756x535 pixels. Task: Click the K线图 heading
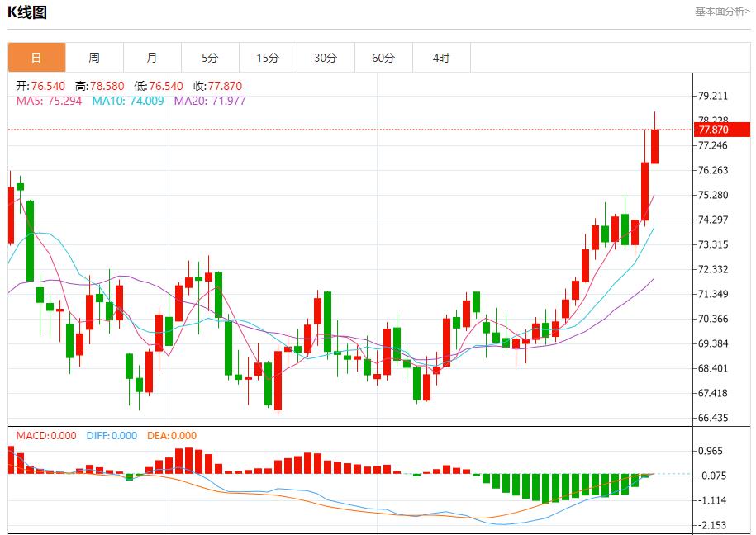[27, 12]
